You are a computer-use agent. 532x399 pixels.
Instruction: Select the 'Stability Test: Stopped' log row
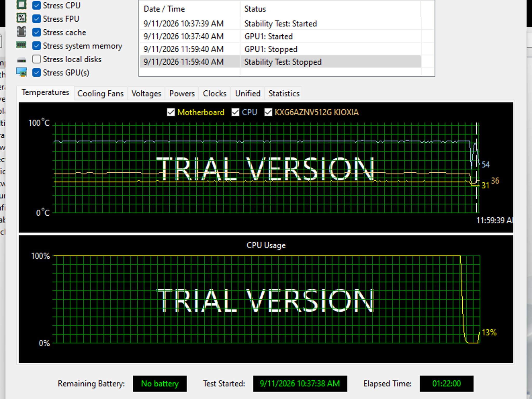(280, 62)
